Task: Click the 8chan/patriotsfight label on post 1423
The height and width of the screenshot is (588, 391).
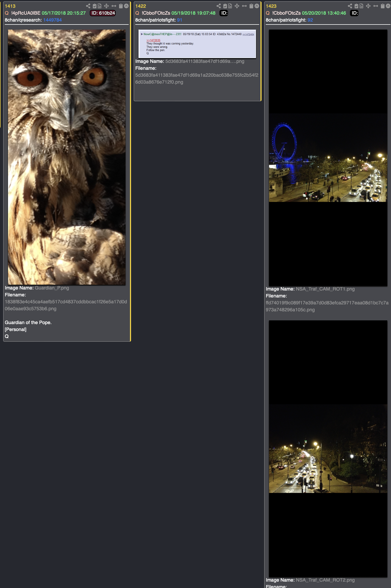Action: coord(286,20)
